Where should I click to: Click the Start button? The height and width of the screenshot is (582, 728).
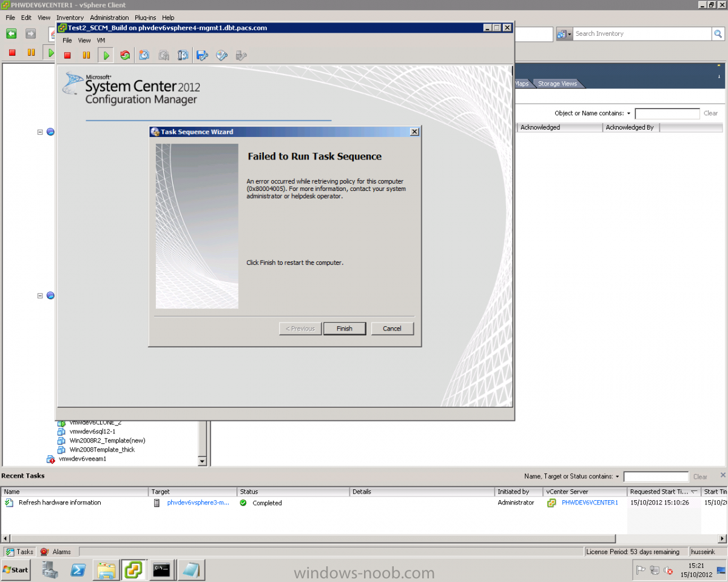(16, 570)
